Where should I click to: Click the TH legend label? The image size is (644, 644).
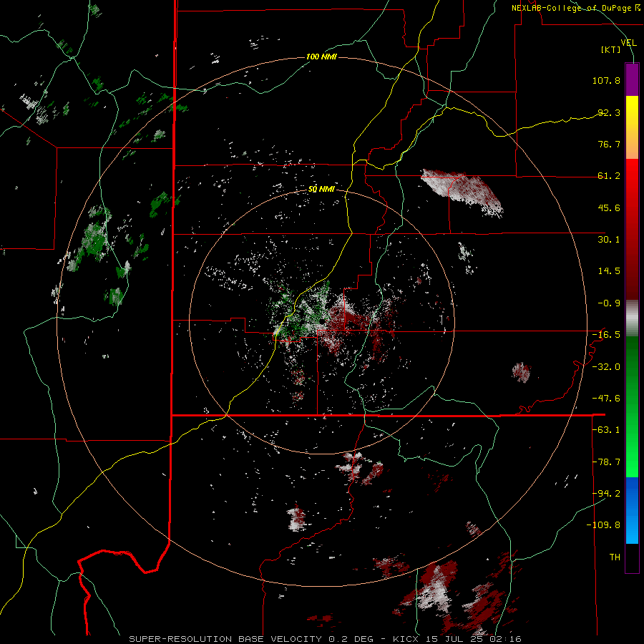click(615, 557)
